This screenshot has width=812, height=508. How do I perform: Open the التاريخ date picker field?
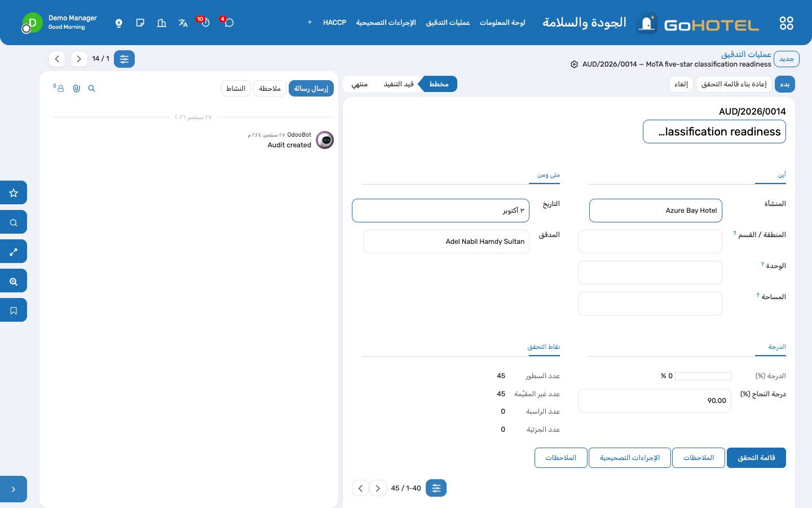click(440, 211)
